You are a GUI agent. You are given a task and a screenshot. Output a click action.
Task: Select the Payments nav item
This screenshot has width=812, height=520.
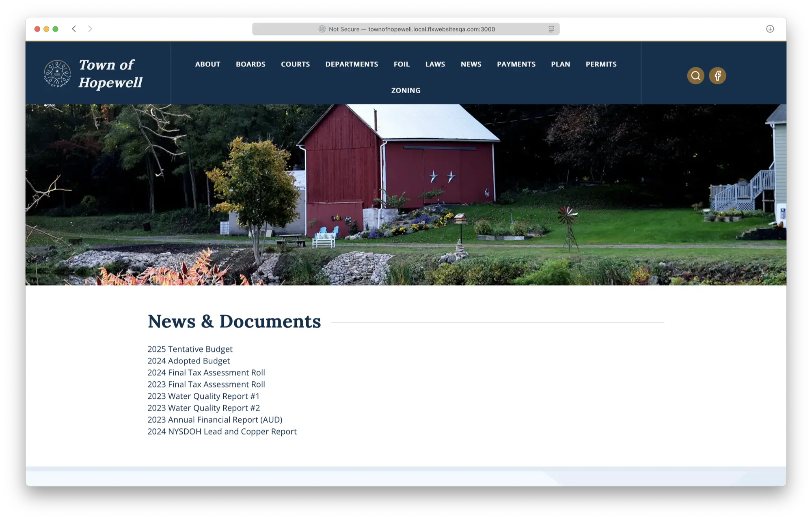pyautogui.click(x=516, y=64)
